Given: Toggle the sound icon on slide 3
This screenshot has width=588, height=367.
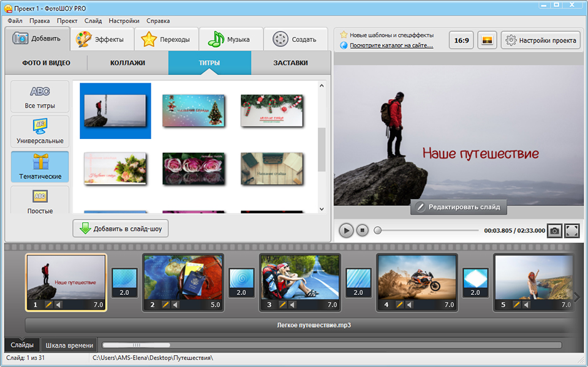Looking at the screenshot, I should (x=293, y=305).
